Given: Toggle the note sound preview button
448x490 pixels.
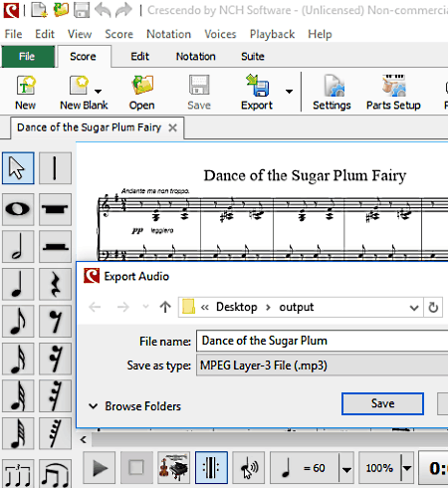Looking at the screenshot, I should coord(249,467).
